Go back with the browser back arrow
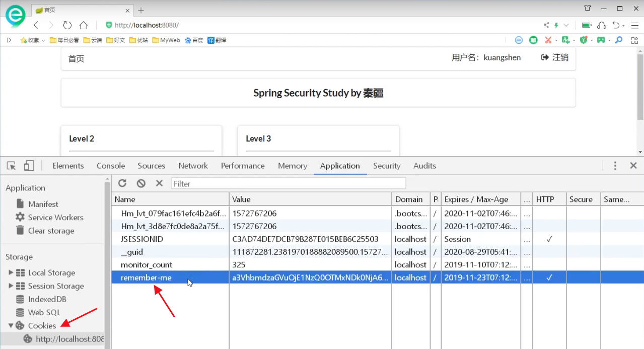Screen dimensions: 644x349 tap(36, 25)
